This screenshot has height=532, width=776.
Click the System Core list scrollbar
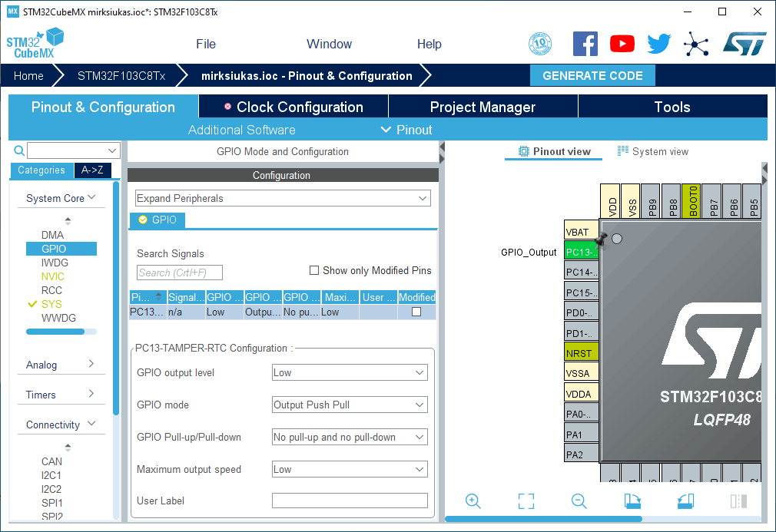pyautogui.click(x=55, y=332)
